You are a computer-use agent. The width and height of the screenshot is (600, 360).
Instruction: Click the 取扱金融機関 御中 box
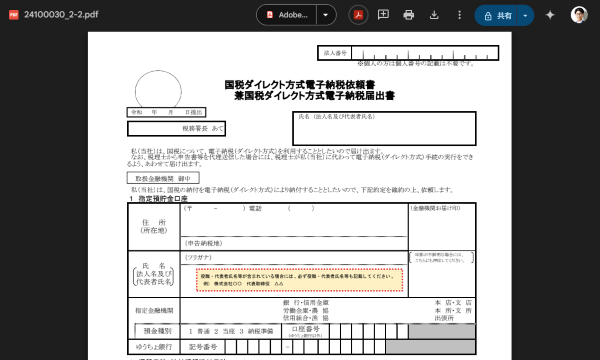[x=163, y=178]
